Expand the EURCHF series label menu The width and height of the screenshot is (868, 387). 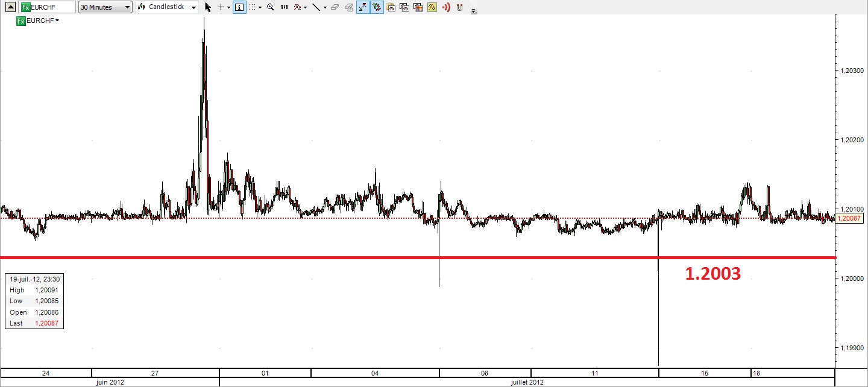[x=57, y=20]
